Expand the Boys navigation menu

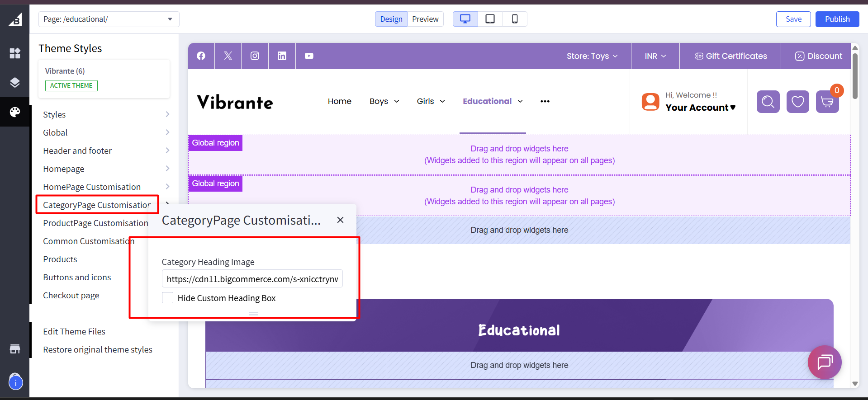coord(384,101)
